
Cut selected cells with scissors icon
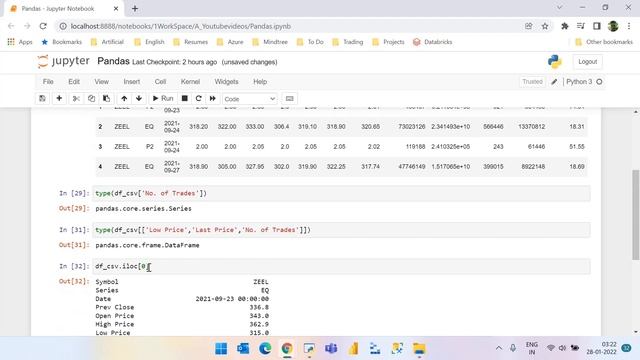[x=76, y=98]
